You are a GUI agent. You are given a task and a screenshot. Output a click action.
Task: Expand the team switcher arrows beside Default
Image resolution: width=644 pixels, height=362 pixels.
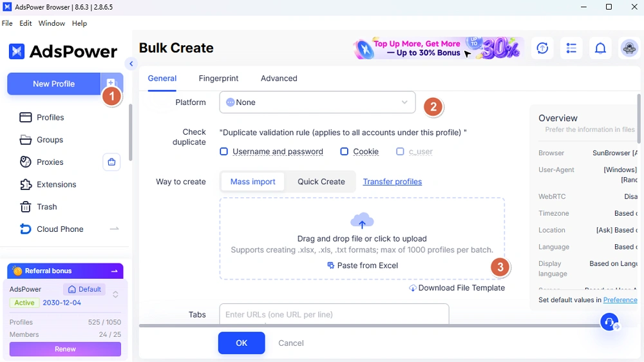coord(115,294)
